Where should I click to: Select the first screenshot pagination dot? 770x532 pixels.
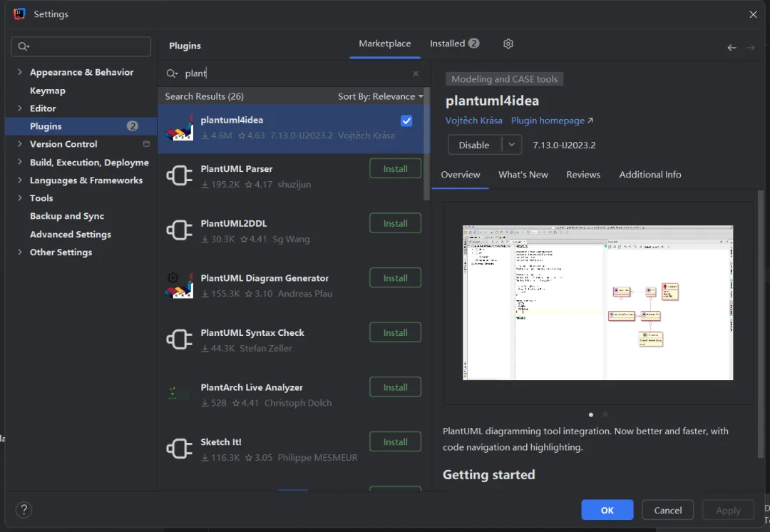coord(591,414)
